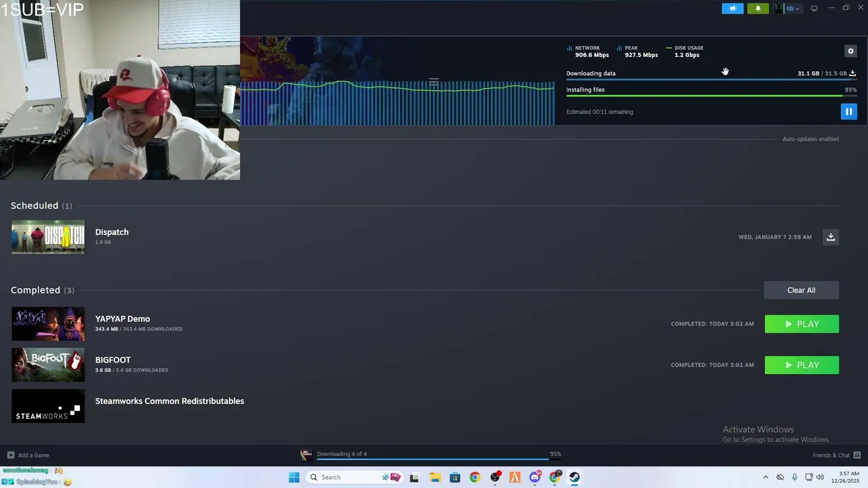Open Microsoft Store from taskbar
The image size is (868, 488).
pyautogui.click(x=454, y=477)
